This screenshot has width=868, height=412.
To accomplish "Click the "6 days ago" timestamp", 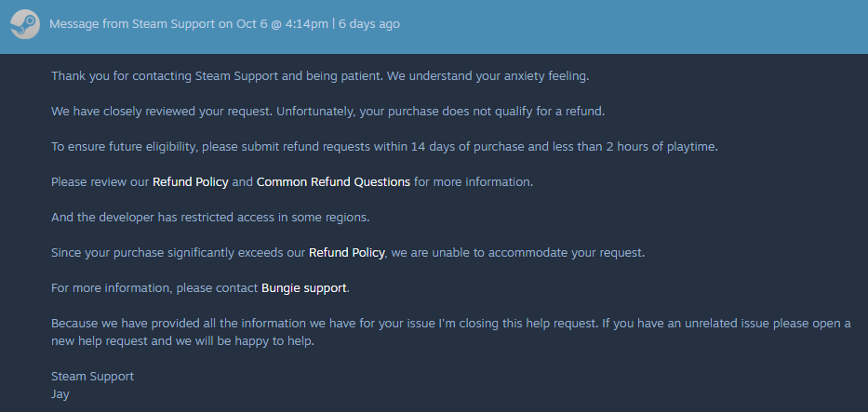I will click(x=369, y=24).
